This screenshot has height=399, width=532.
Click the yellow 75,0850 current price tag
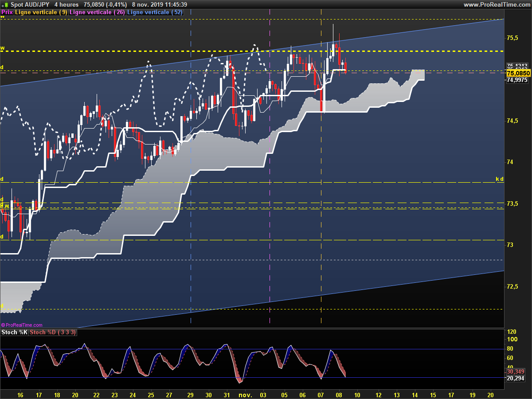point(518,73)
